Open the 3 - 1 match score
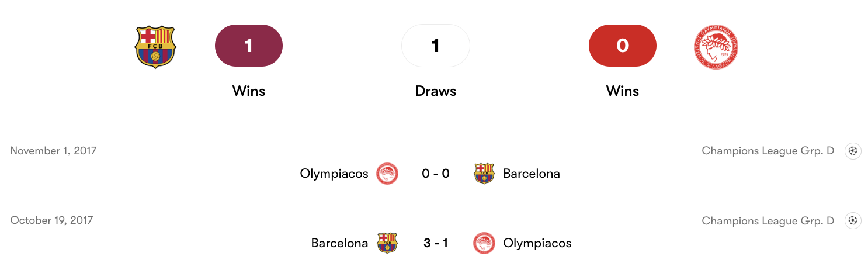 click(x=436, y=243)
